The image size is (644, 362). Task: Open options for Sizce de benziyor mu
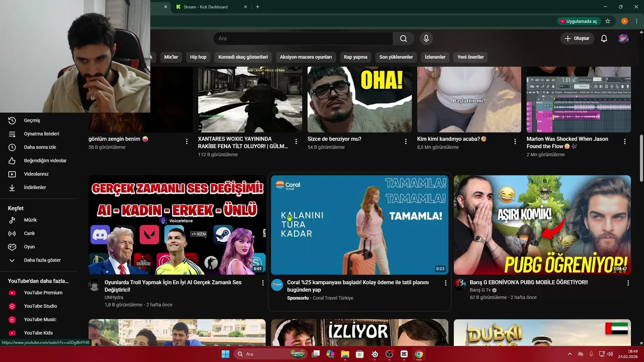coord(406,142)
